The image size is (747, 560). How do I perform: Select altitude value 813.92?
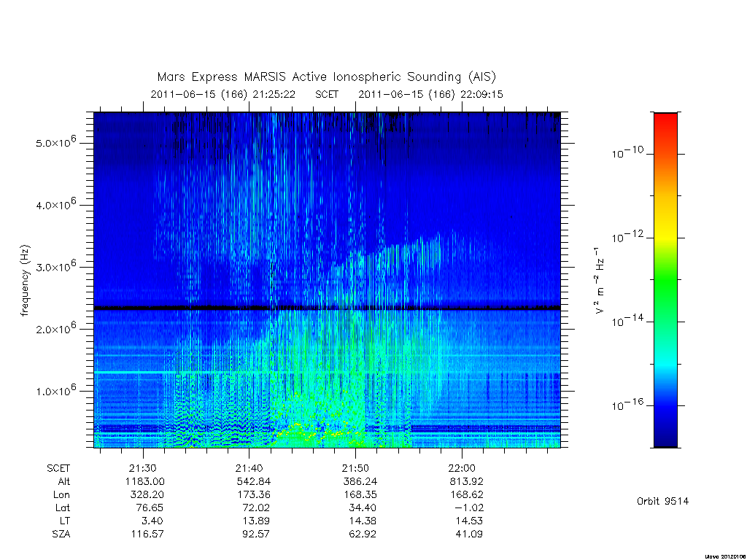click(466, 481)
